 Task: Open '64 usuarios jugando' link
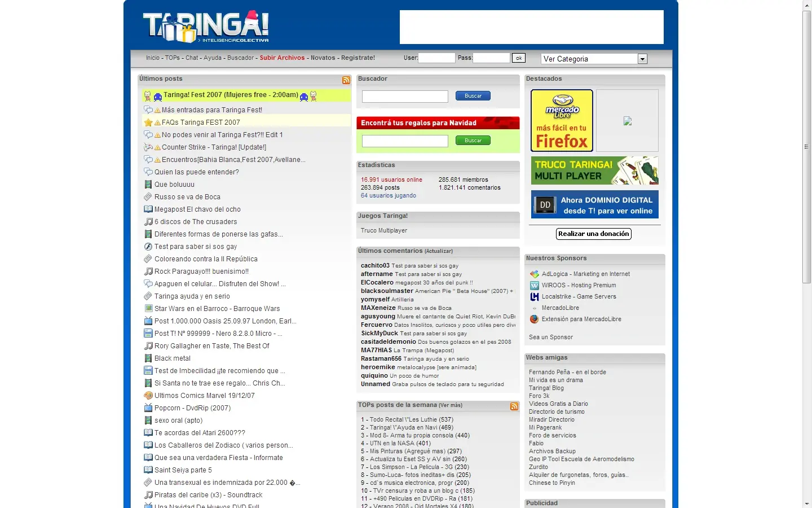389,196
